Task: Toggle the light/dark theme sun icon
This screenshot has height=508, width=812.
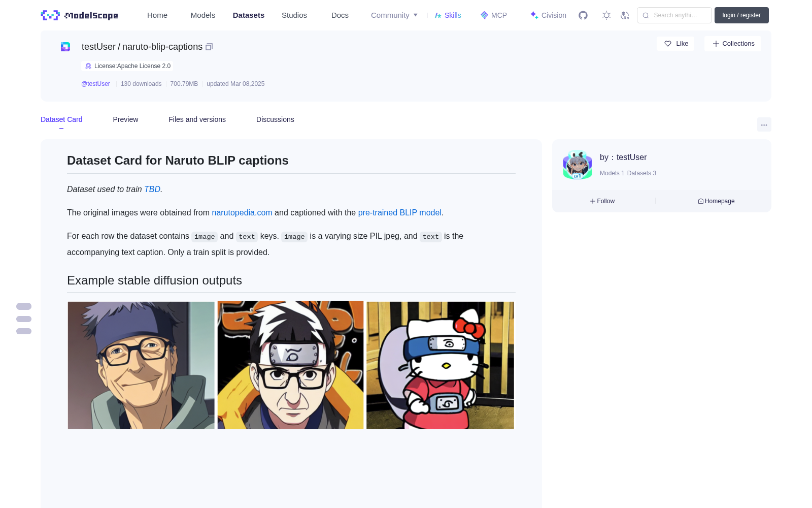Action: tap(606, 15)
